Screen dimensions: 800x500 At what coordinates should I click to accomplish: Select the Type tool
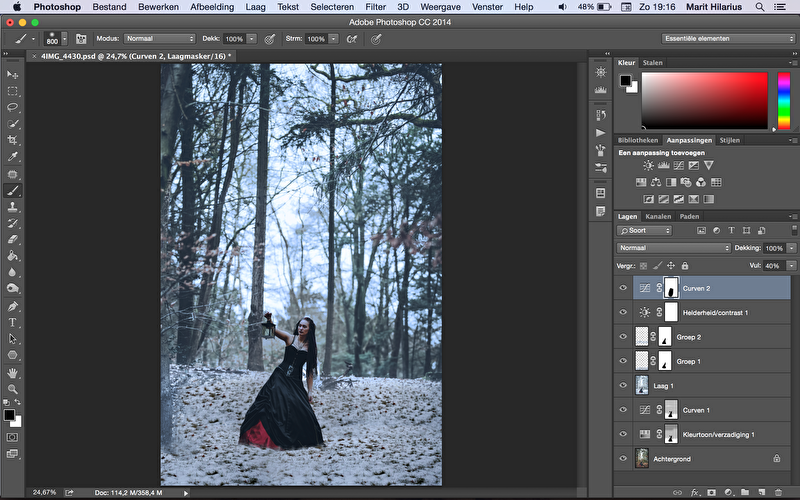coord(12,322)
